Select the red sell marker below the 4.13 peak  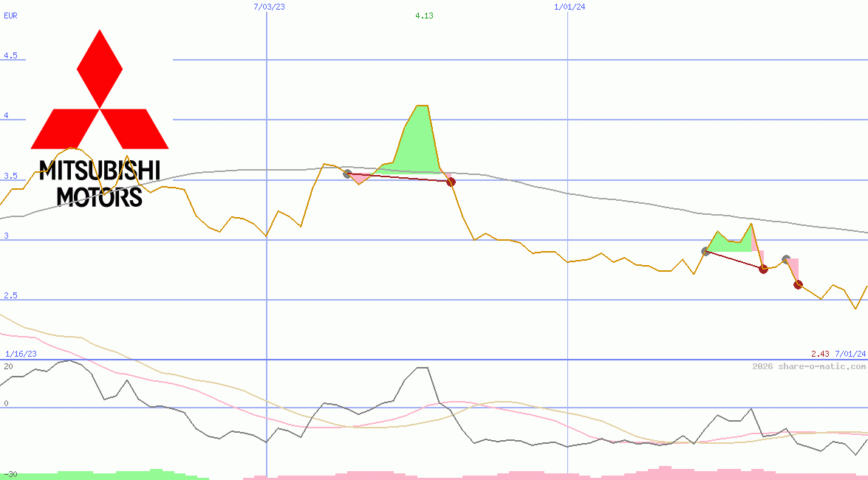coord(451,180)
